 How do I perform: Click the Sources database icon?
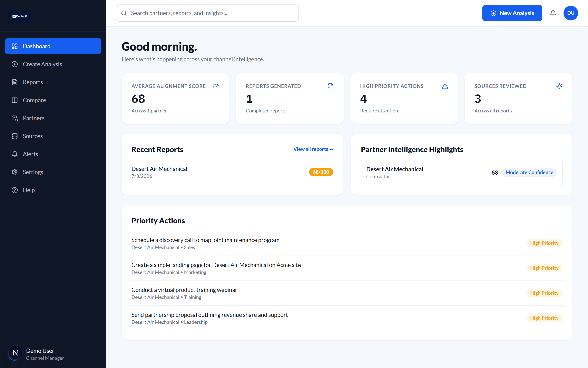tap(15, 136)
